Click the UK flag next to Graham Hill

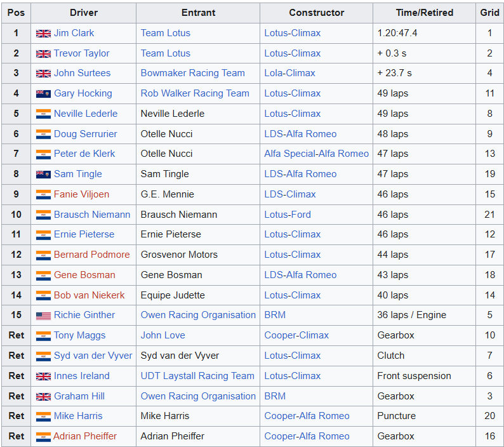tap(43, 397)
